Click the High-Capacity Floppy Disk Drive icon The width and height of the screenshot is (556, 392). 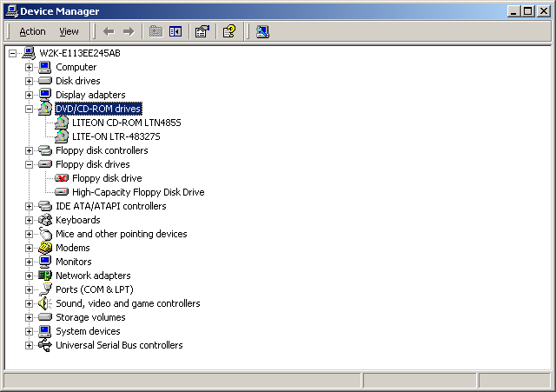tap(62, 192)
